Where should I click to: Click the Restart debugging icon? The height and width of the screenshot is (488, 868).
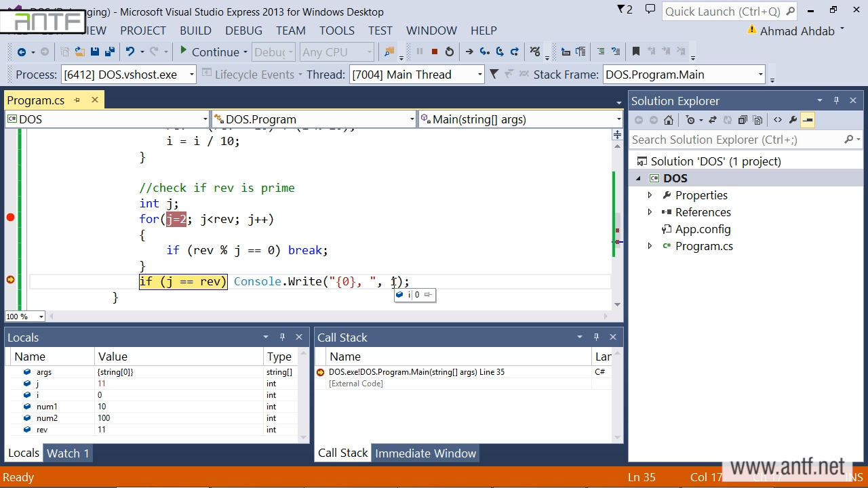(450, 52)
